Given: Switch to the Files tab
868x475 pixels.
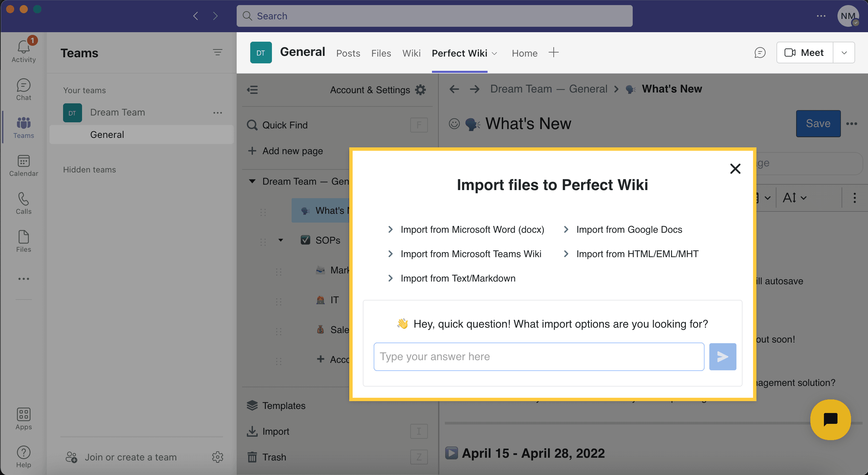Looking at the screenshot, I should click(381, 53).
